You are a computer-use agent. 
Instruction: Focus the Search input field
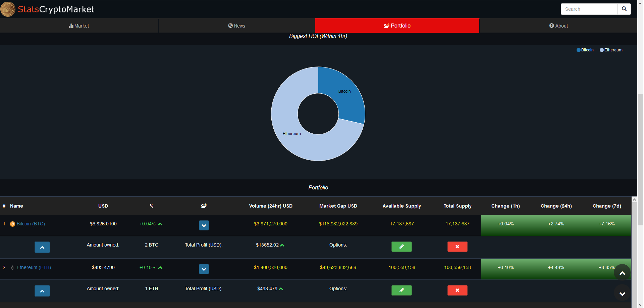589,9
